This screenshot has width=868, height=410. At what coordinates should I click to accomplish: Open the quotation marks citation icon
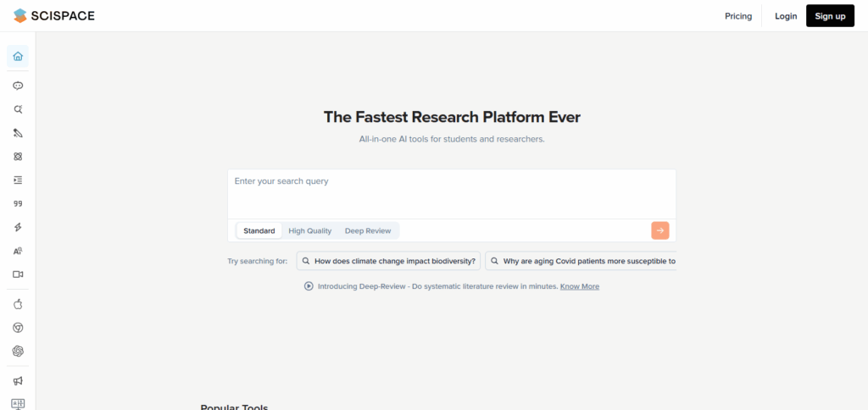(x=18, y=203)
